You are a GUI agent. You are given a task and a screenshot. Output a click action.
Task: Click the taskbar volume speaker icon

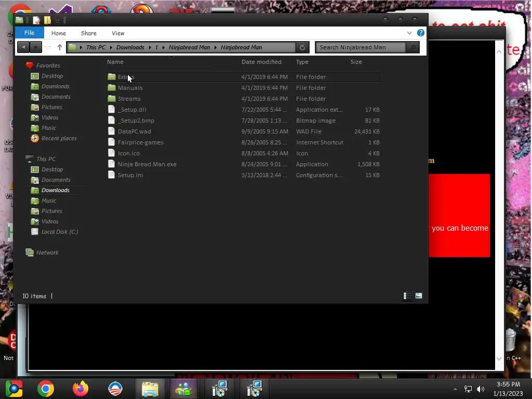point(481,389)
